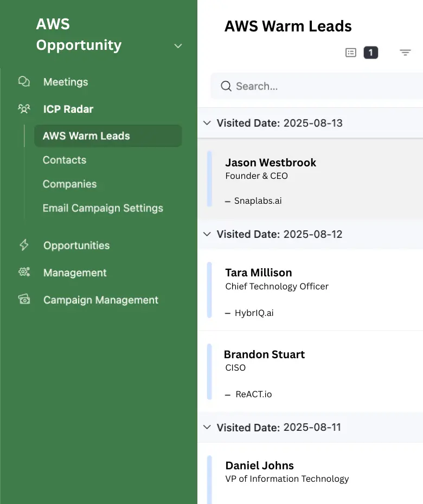Viewport: 423px width, 504px height.
Task: Click the Meetings chat bubbles icon
Action: (x=24, y=82)
